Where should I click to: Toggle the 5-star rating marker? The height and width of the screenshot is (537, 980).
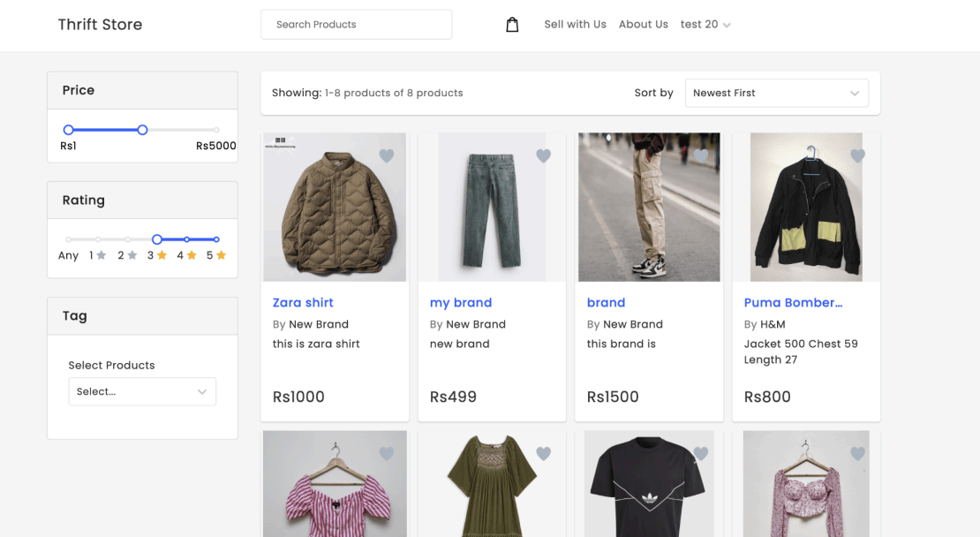click(217, 239)
